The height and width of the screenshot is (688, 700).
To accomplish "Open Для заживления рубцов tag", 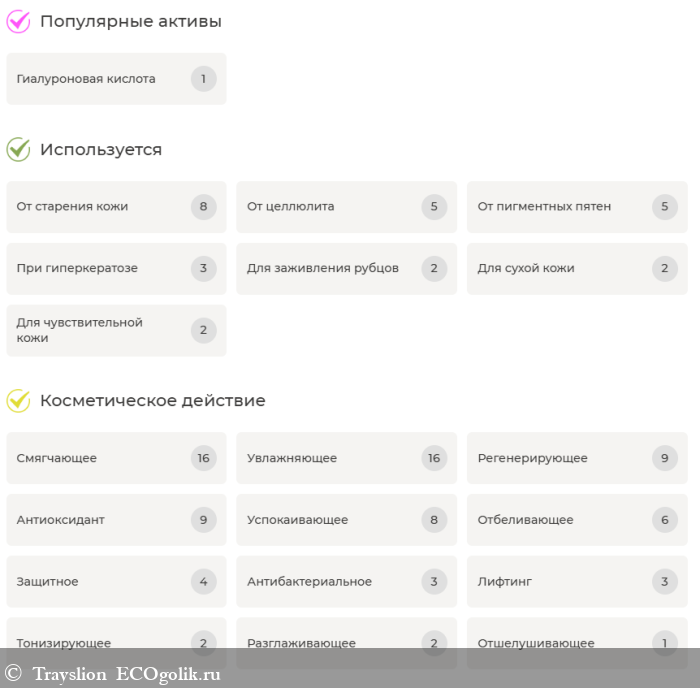I will coord(346,269).
